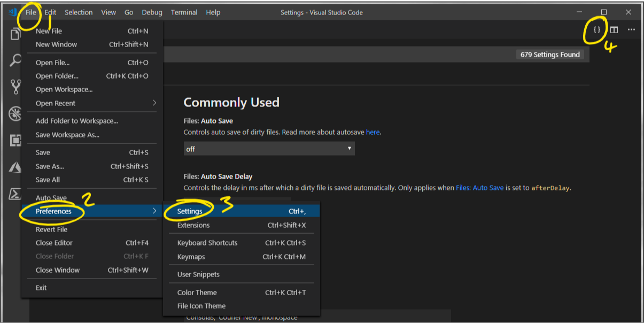
Task: Click the Open Settings (JSON) braces icon
Action: [597, 29]
